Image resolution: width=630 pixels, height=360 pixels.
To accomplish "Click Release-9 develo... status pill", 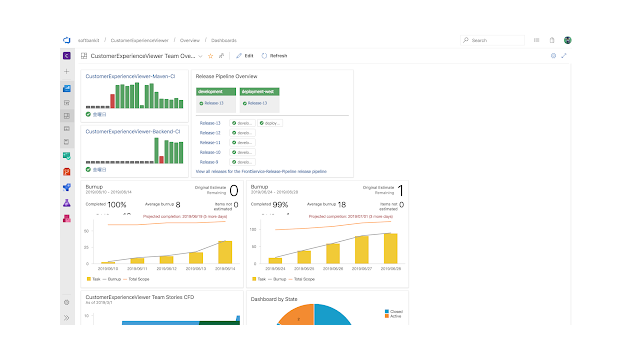I will pos(242,162).
